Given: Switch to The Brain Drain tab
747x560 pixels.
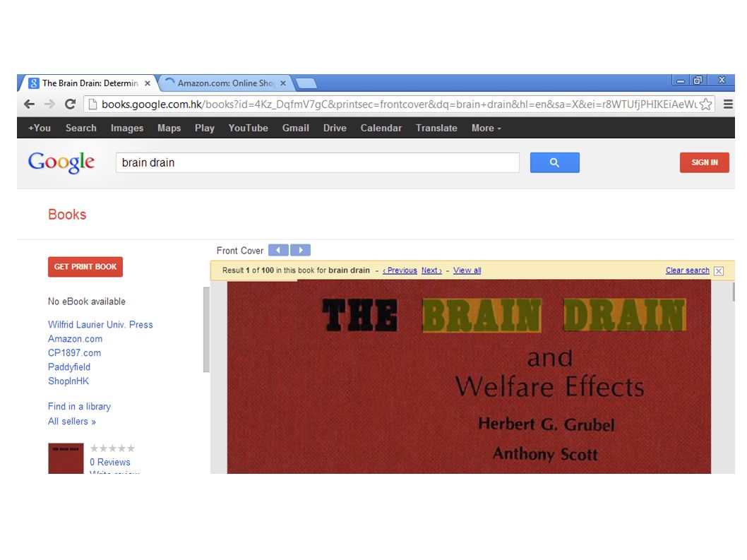Looking at the screenshot, I should [89, 83].
